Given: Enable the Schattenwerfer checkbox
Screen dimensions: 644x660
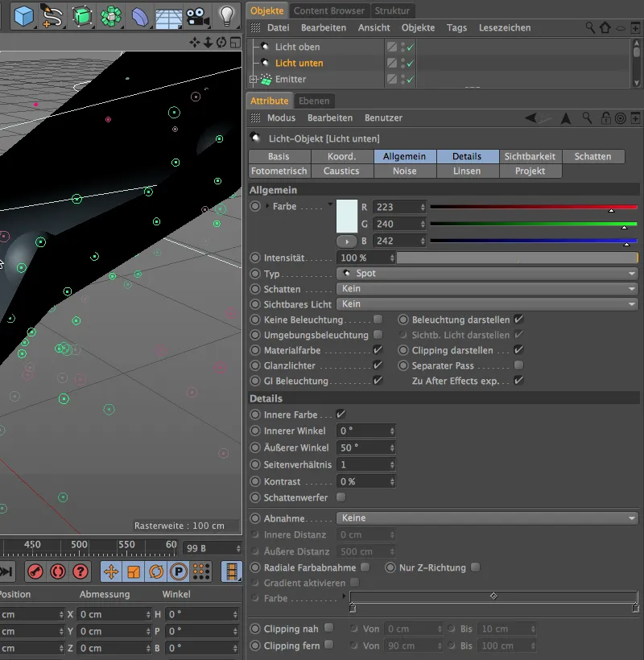Looking at the screenshot, I should click(341, 498).
